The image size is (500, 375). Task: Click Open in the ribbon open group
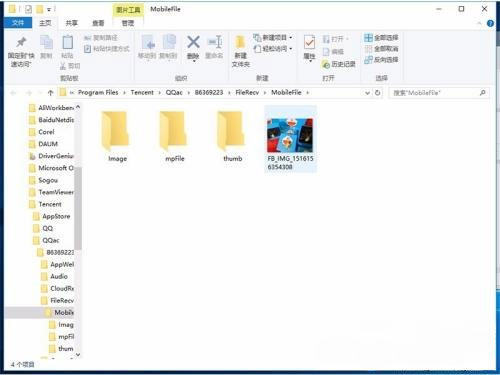click(x=335, y=39)
